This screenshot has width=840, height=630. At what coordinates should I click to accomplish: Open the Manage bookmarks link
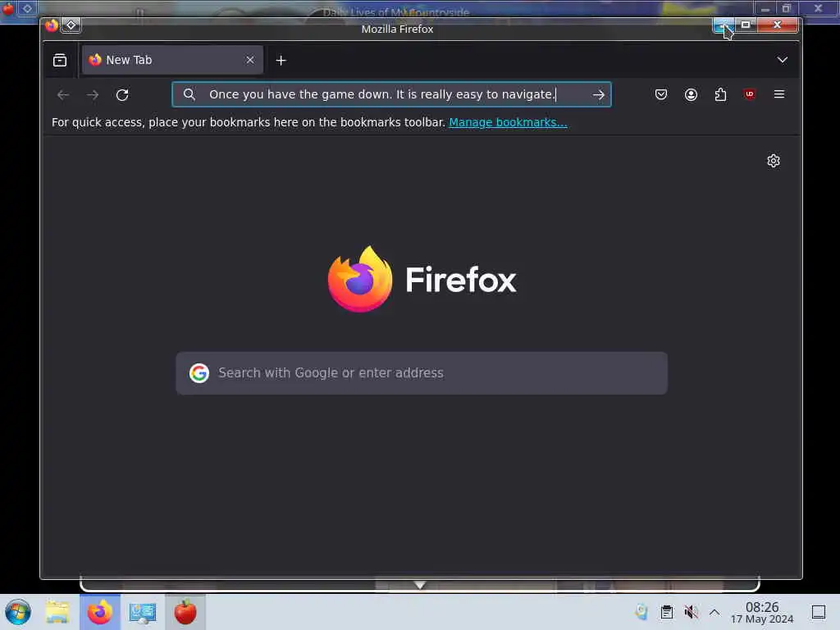508,122
